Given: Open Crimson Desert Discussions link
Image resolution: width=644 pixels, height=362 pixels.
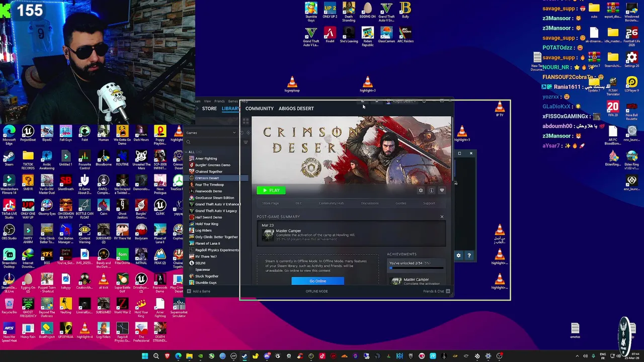Looking at the screenshot, I should (x=369, y=203).
